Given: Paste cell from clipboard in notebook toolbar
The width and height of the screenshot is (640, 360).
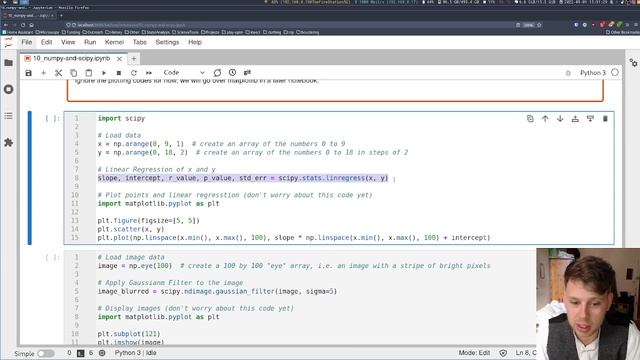Looking at the screenshot, I should coord(89,73).
